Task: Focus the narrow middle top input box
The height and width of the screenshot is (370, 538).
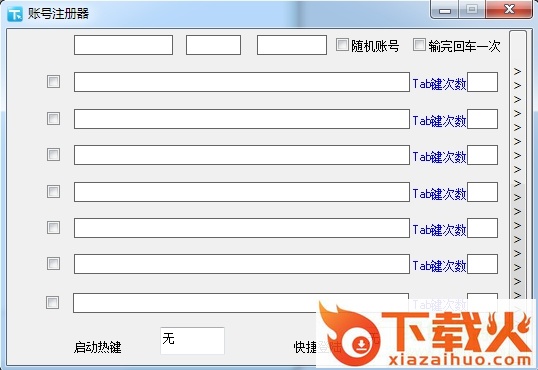Action: point(213,45)
